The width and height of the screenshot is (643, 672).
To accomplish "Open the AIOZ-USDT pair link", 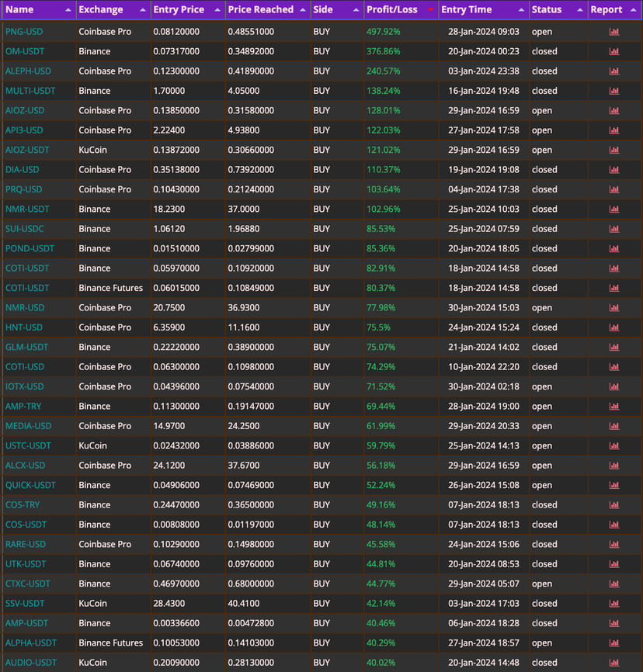I will pos(27,150).
